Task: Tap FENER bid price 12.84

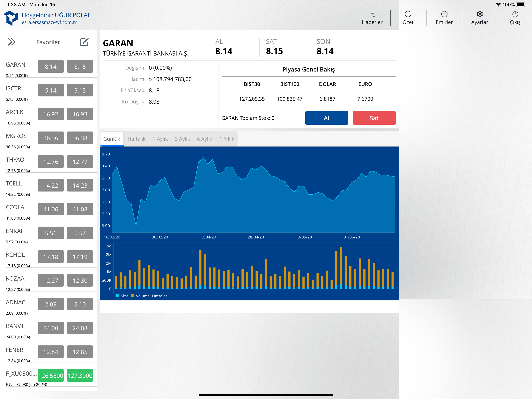Action: (51, 352)
